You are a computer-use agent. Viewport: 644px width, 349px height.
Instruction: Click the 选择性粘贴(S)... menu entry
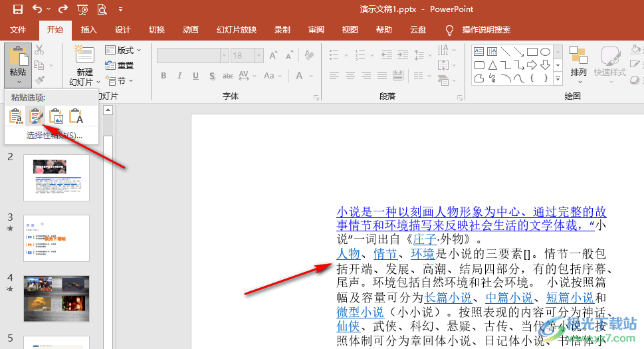click(x=54, y=136)
